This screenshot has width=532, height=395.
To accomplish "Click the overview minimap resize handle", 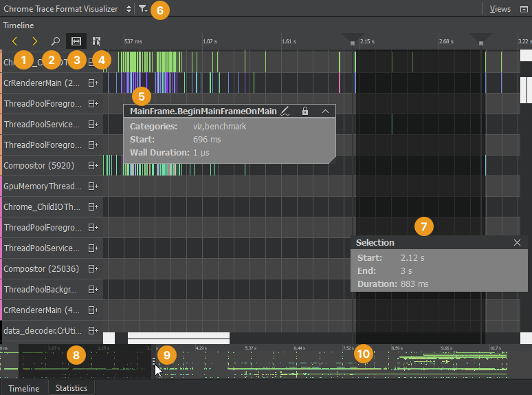I will 153,360.
